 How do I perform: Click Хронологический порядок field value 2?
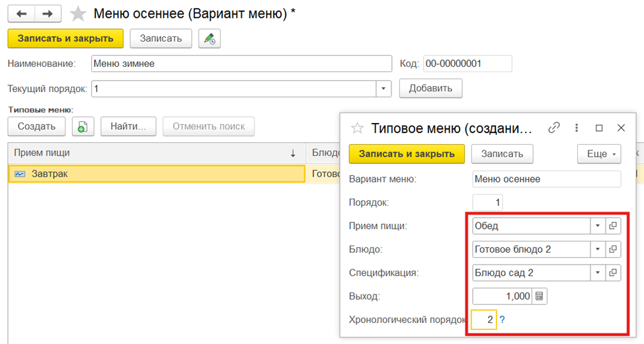484,320
